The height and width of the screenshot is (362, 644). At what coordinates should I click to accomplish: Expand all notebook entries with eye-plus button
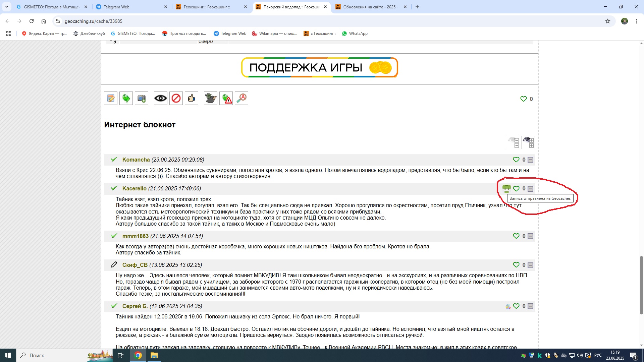click(x=528, y=142)
